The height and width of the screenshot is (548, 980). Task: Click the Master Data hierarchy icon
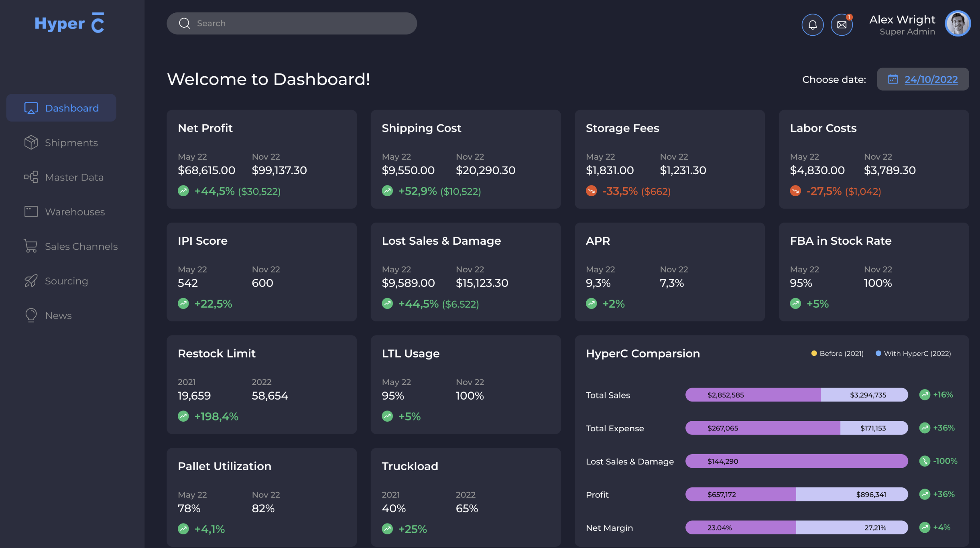coord(31,177)
